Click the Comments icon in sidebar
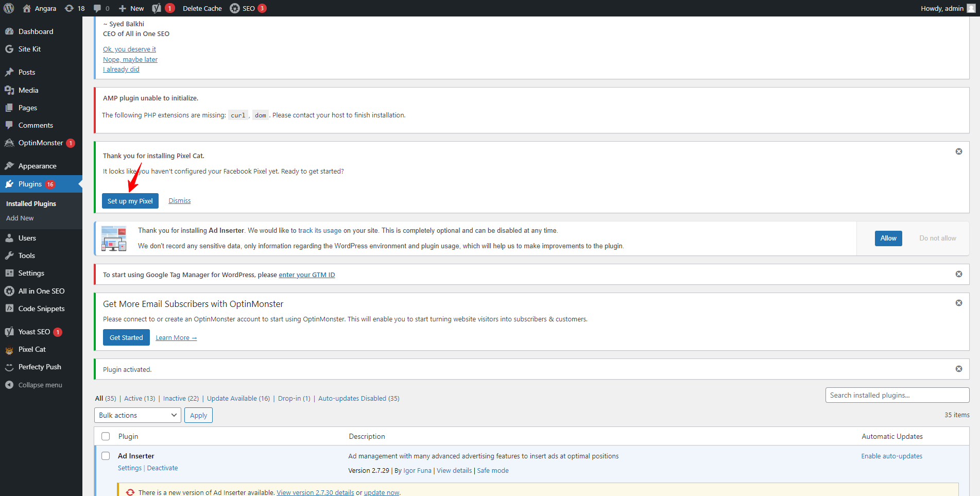This screenshot has width=980, height=496. 9,125
